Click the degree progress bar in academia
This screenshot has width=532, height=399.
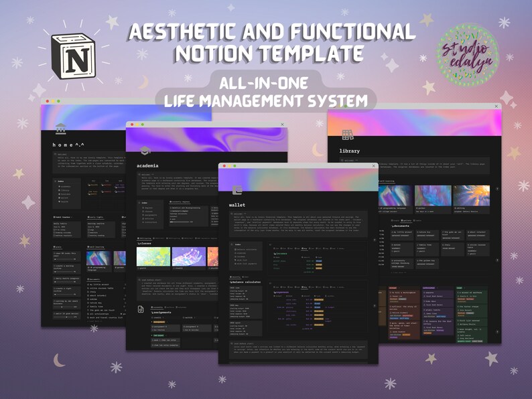[181, 222]
